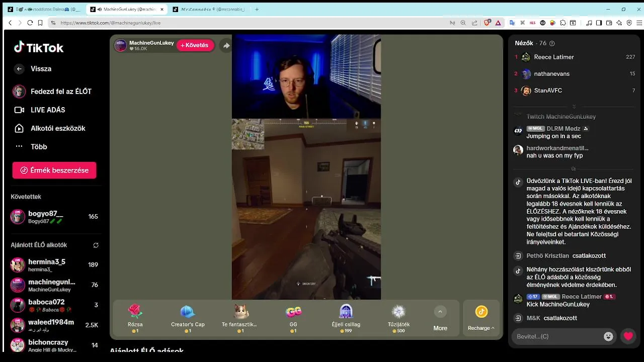
Task: Share the live stream via arrow icon
Action: click(x=226, y=46)
